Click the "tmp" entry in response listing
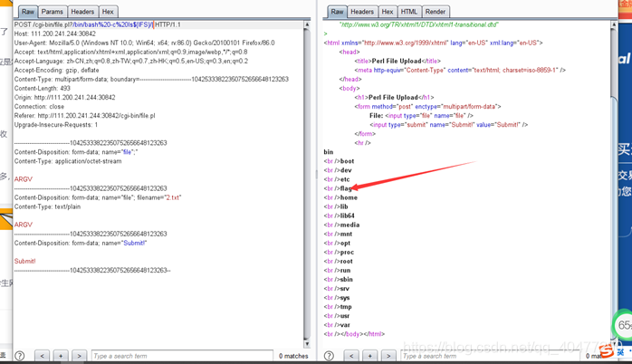The height and width of the screenshot is (364, 632). pyautogui.click(x=346, y=307)
